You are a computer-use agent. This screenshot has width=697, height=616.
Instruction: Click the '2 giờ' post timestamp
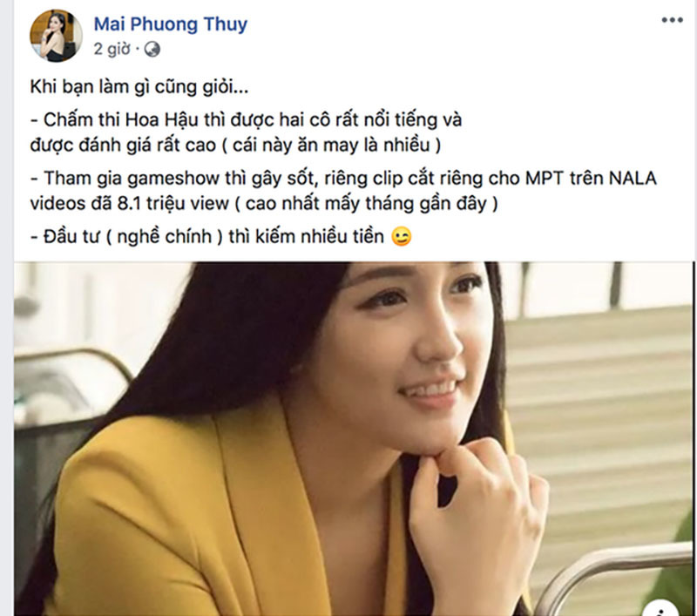point(112,49)
